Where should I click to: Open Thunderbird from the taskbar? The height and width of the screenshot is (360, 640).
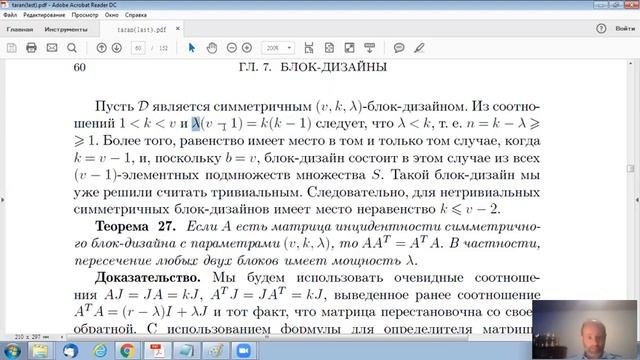coord(70,351)
